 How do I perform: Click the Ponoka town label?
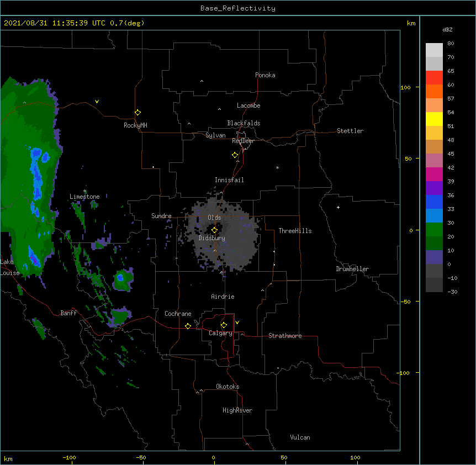265,75
